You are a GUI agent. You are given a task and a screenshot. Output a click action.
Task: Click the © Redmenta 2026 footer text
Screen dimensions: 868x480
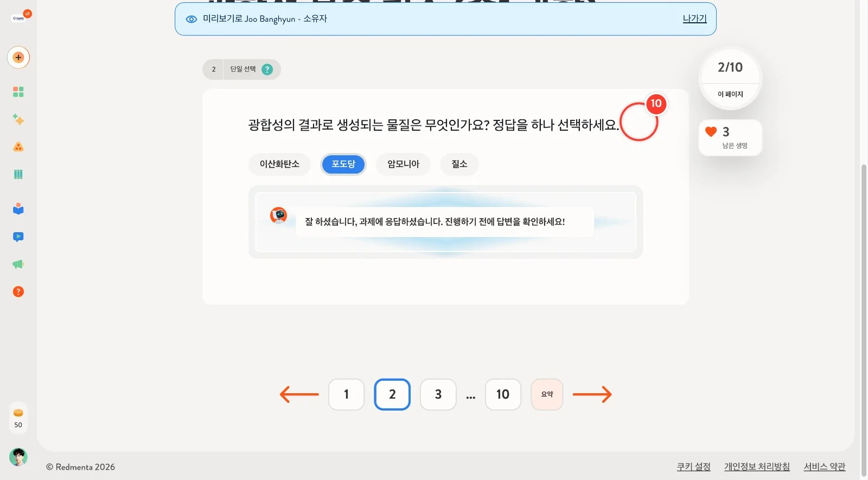pos(80,467)
